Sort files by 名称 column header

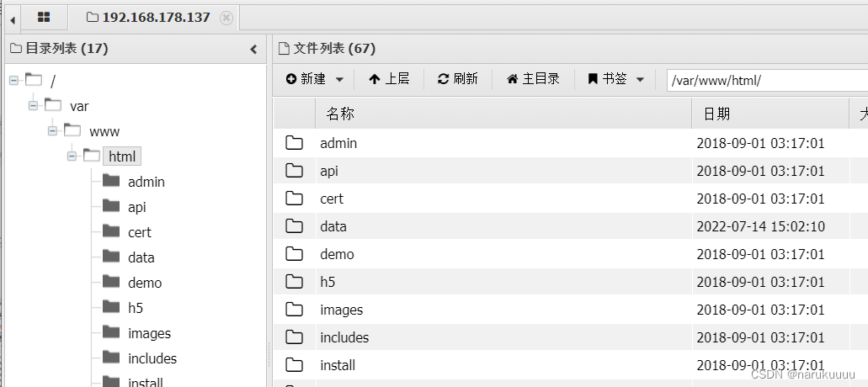tap(503, 114)
